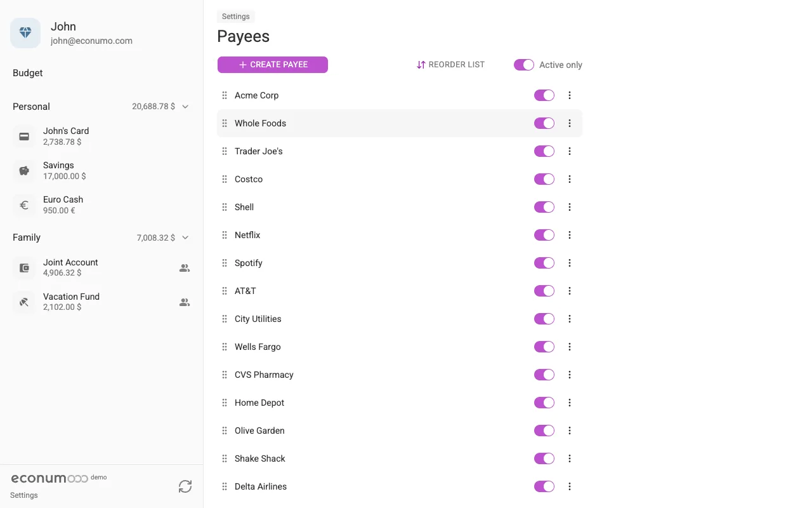Click drag handle beside CVS Pharmacy
The image size is (812, 508).
tap(225, 375)
